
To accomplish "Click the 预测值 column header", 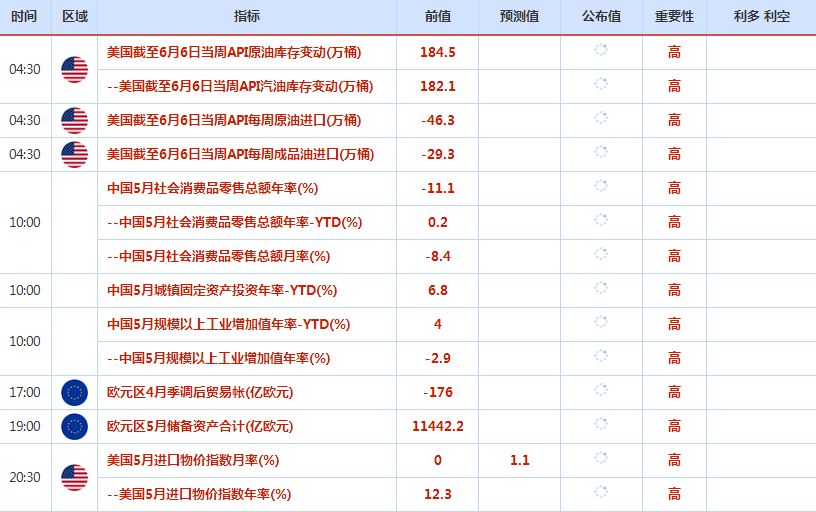I will point(519,17).
